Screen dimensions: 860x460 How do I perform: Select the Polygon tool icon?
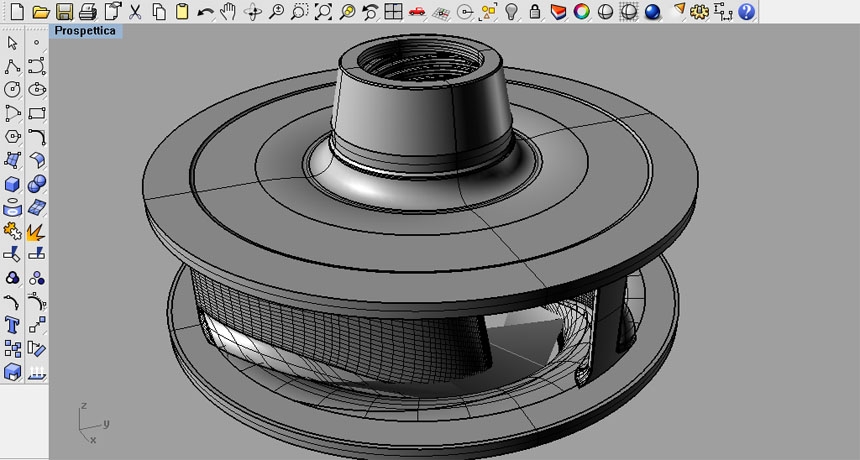coord(12,137)
